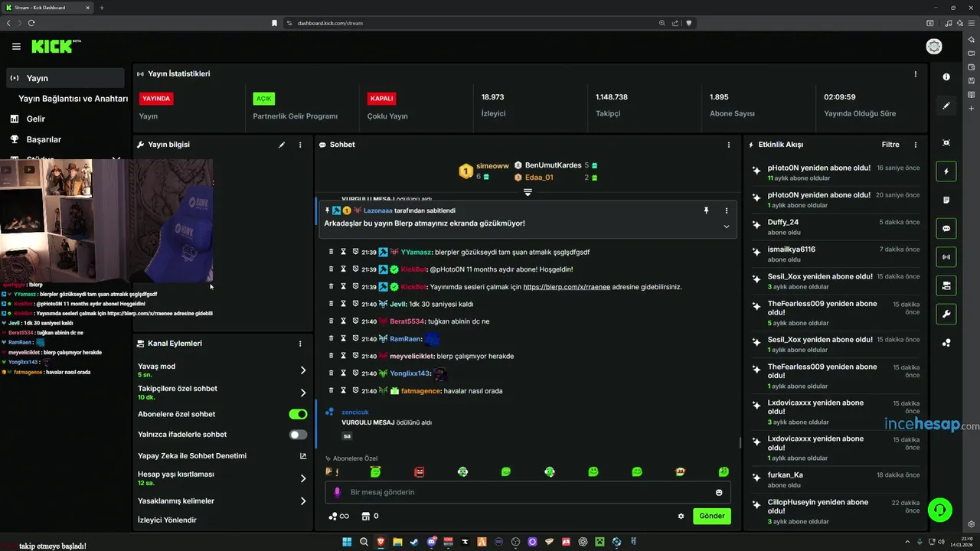Timeout Jevll using the hourglass icon

click(344, 304)
